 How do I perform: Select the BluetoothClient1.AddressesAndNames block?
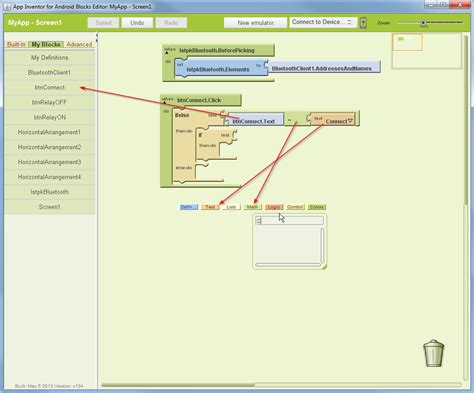(x=322, y=68)
